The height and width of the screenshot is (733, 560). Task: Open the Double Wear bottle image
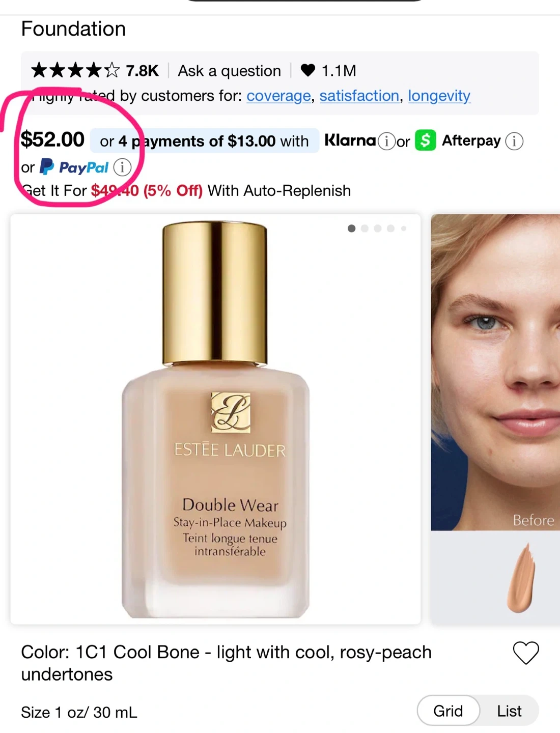pos(215,419)
